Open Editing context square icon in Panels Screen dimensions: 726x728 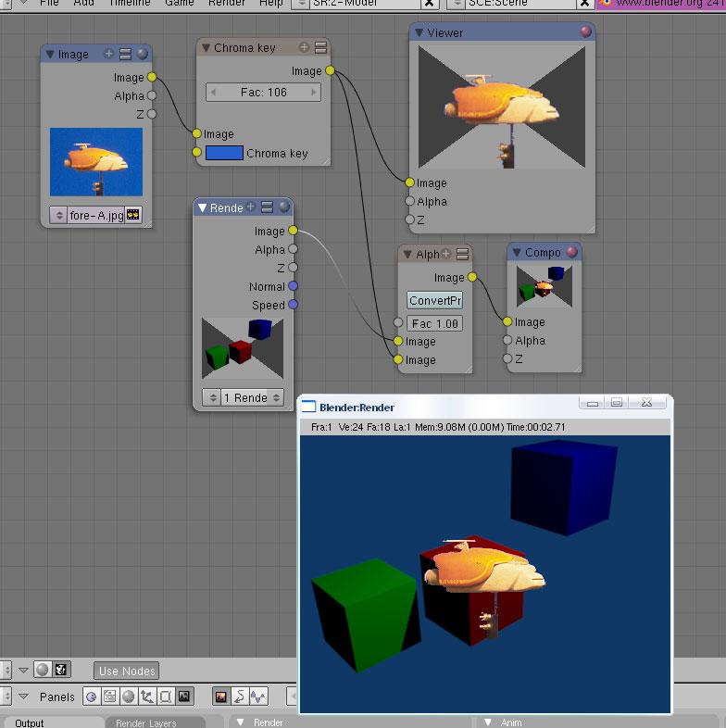(165, 697)
